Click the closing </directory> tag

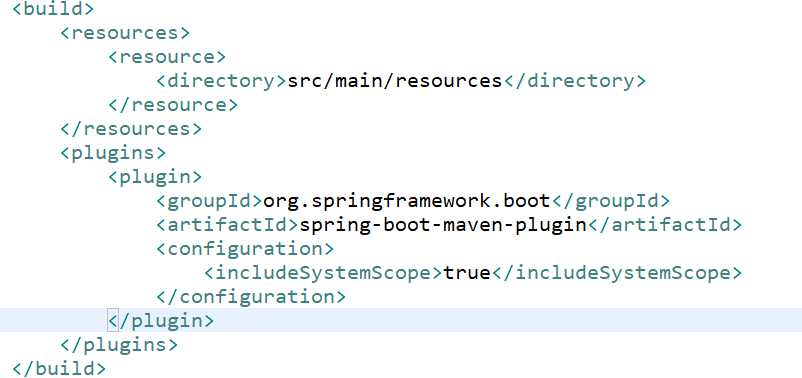pyautogui.click(x=574, y=81)
